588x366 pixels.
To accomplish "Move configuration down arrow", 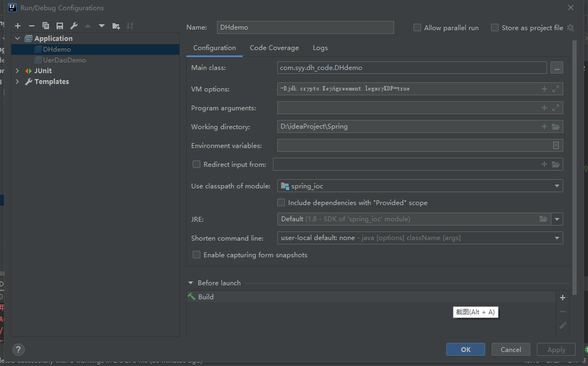I will pyautogui.click(x=102, y=26).
